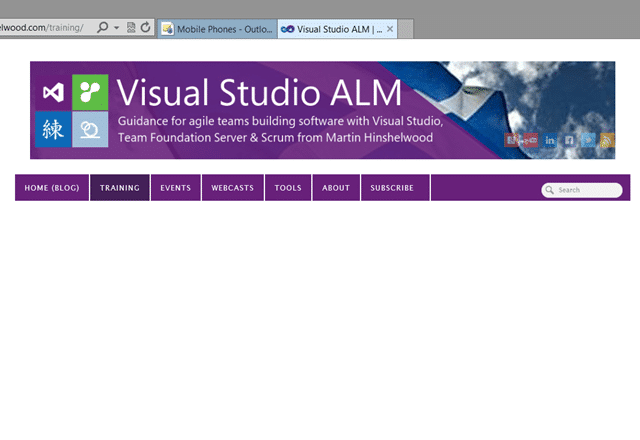The width and height of the screenshot is (640, 440).
Task: Click the Visual Studio logo tile in banner
Action: [53, 92]
